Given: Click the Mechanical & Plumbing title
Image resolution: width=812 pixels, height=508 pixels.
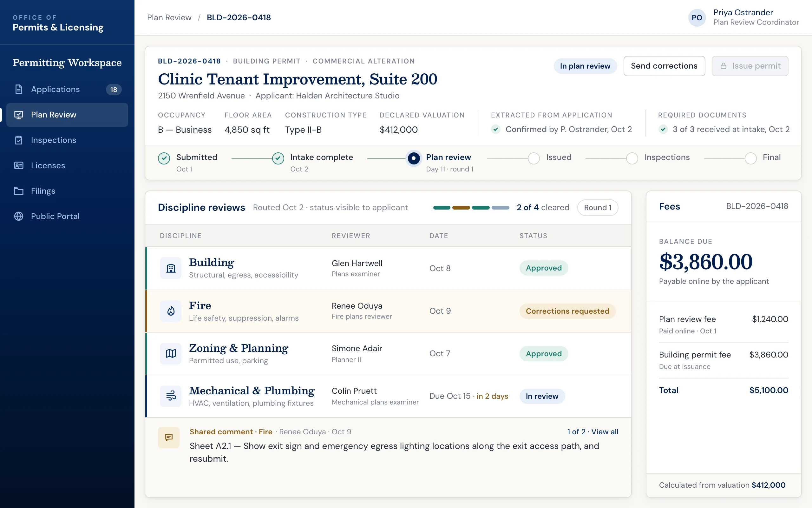Looking at the screenshot, I should pos(252,391).
